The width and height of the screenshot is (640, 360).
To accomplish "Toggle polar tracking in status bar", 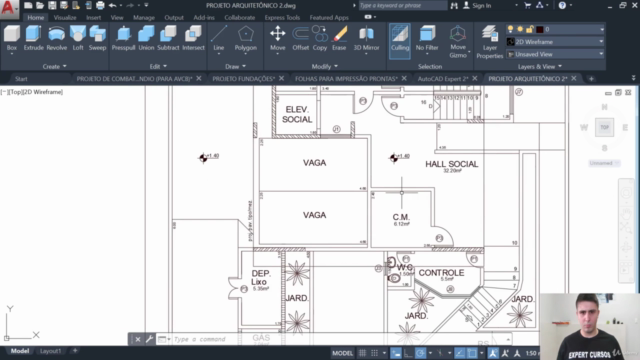I will click(420, 353).
